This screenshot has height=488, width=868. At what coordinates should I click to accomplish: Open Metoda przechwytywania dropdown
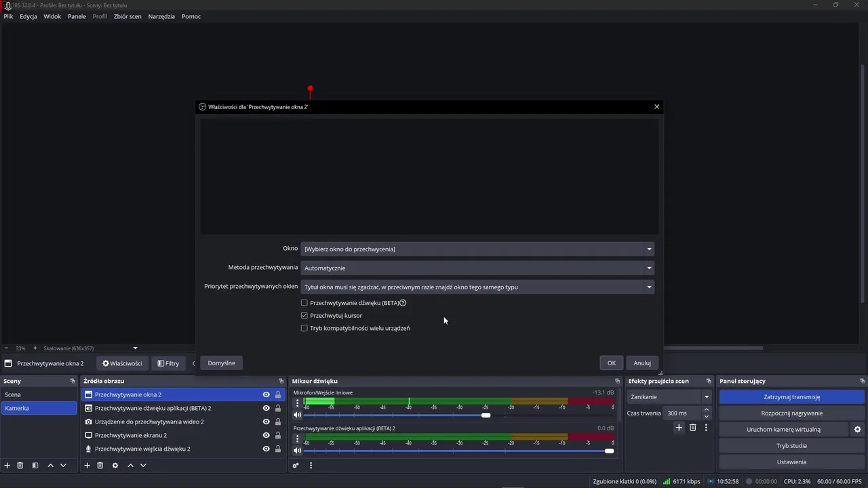coord(477,268)
